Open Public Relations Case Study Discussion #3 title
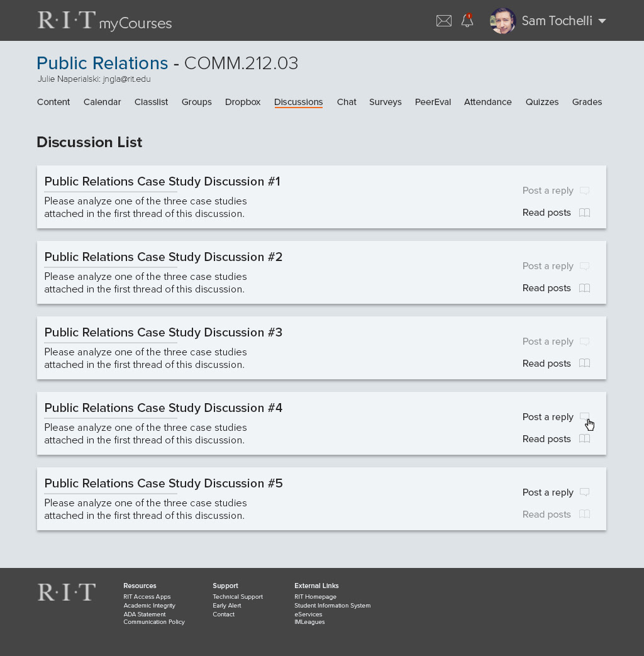This screenshot has width=644, height=656. coord(163,333)
